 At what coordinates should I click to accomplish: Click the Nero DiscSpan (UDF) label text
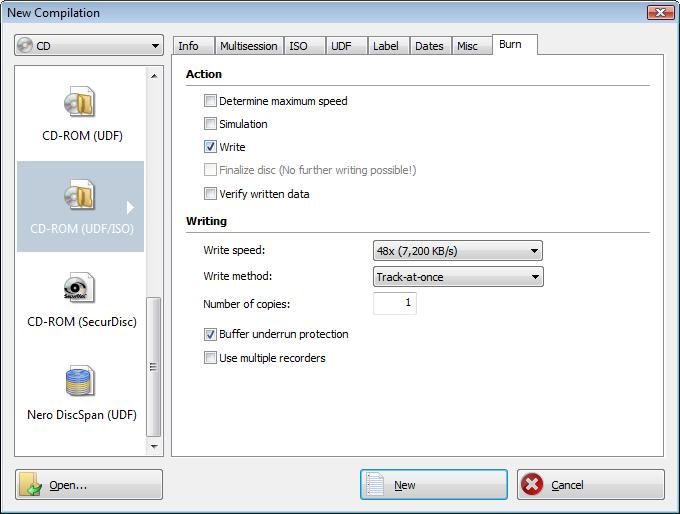(82, 415)
